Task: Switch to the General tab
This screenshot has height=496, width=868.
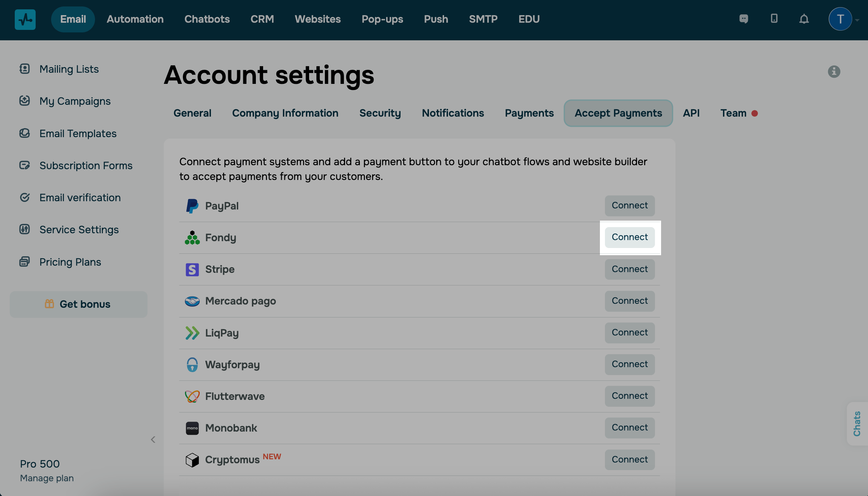Action: pyautogui.click(x=193, y=113)
